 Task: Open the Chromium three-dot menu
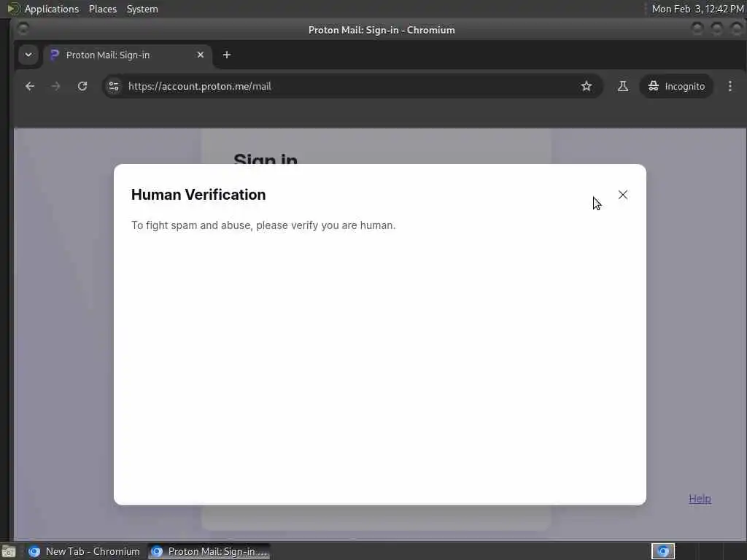click(729, 86)
